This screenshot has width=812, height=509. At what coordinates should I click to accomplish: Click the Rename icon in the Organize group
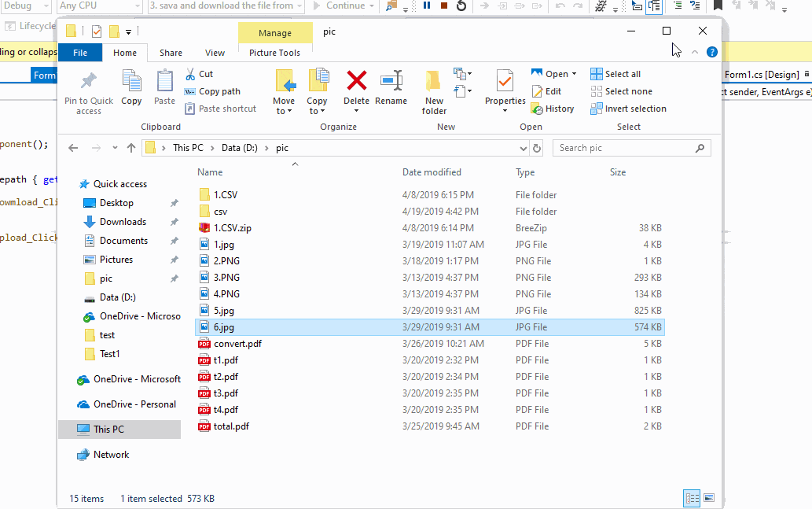[x=391, y=82]
